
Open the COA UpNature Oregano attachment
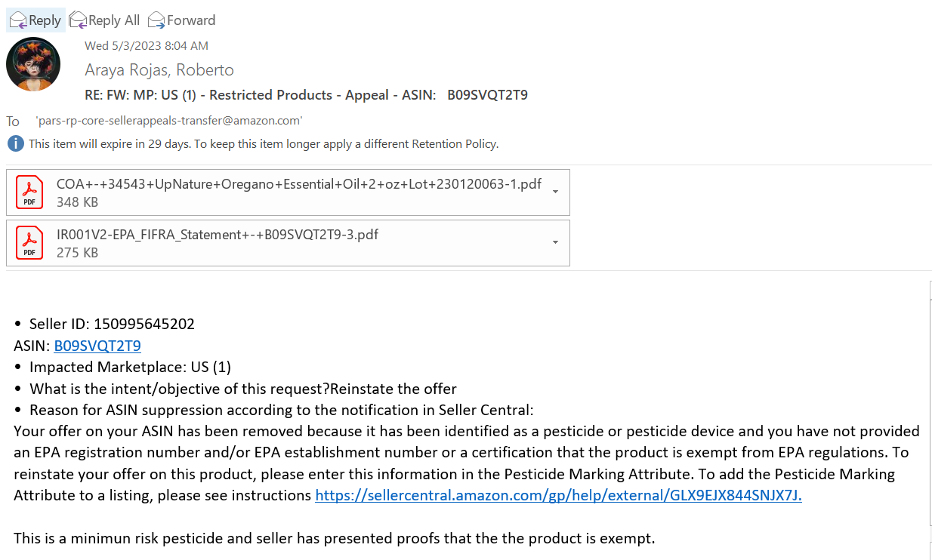click(x=288, y=192)
